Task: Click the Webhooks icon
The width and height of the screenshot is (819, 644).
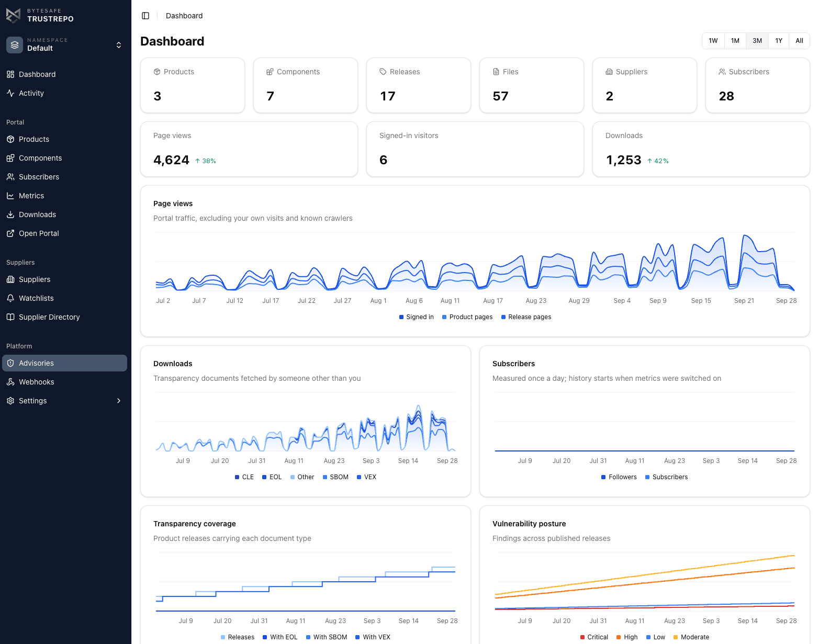Action: coord(10,382)
